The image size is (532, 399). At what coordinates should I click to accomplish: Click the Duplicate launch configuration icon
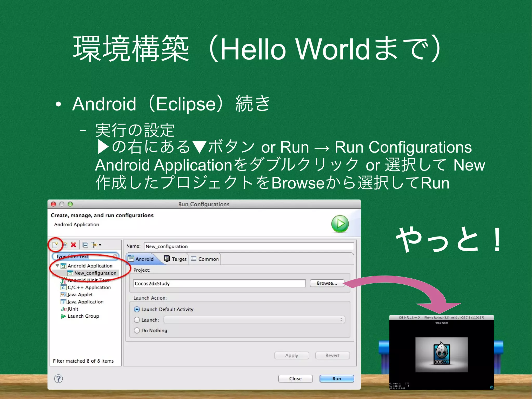[65, 245]
